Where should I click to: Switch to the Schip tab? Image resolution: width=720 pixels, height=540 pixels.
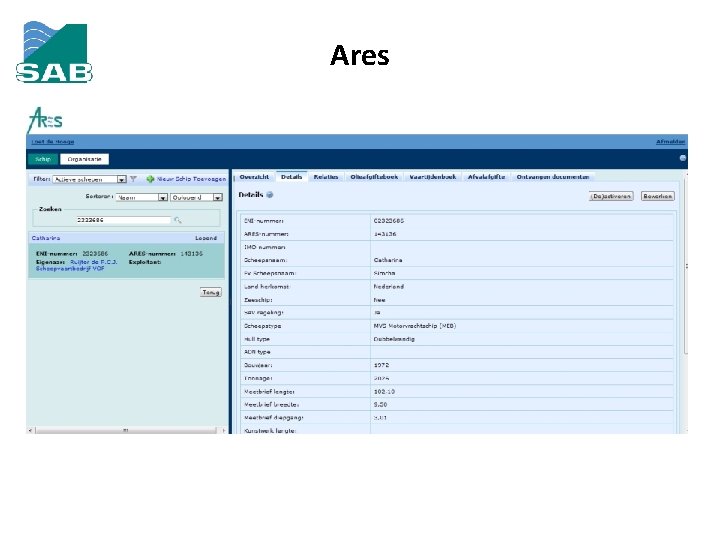[43, 159]
